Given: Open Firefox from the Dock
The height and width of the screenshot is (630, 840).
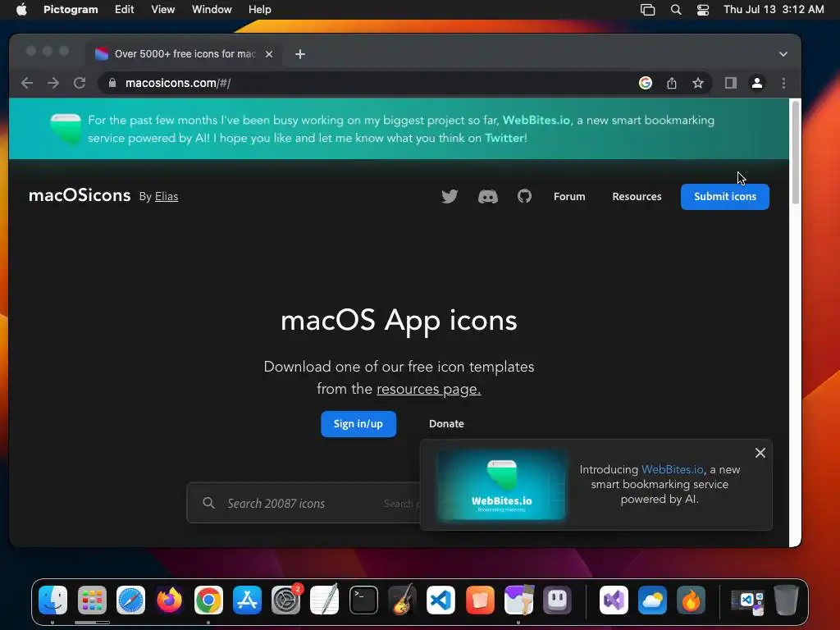Looking at the screenshot, I should pos(169,600).
